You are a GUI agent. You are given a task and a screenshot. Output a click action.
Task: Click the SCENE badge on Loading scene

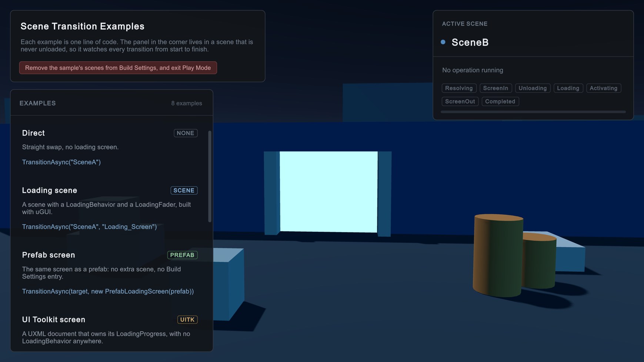coord(184,190)
